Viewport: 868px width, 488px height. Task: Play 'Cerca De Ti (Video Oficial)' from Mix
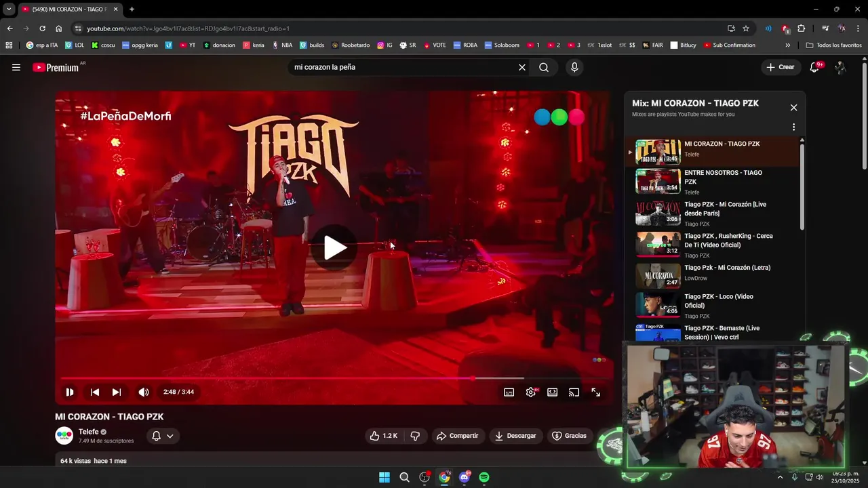713,245
